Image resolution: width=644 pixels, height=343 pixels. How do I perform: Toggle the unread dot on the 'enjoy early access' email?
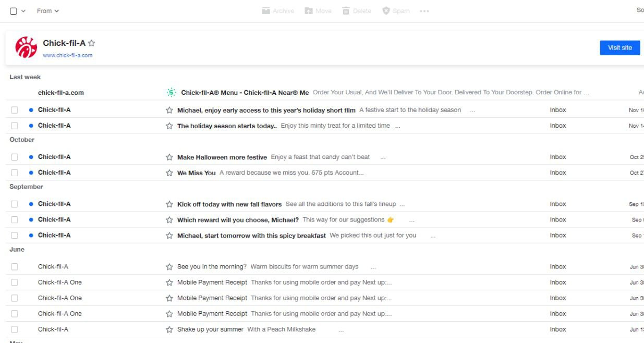(31, 110)
